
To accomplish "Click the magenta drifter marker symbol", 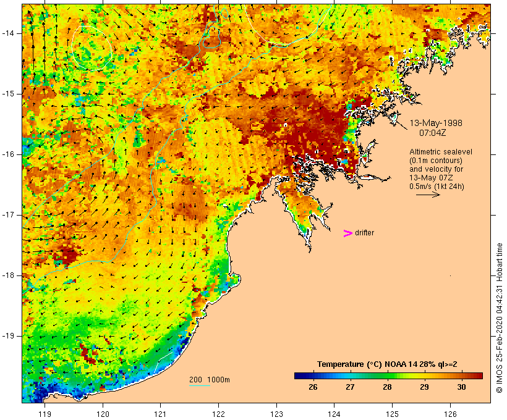I will (x=347, y=233).
